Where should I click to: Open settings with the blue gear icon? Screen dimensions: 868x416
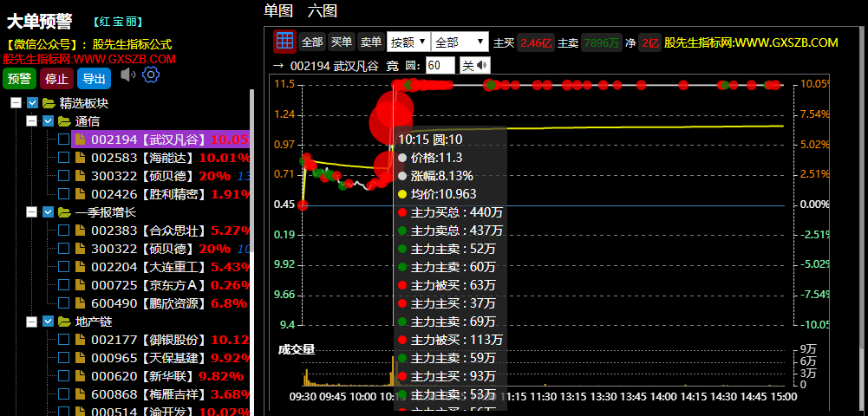click(x=151, y=75)
